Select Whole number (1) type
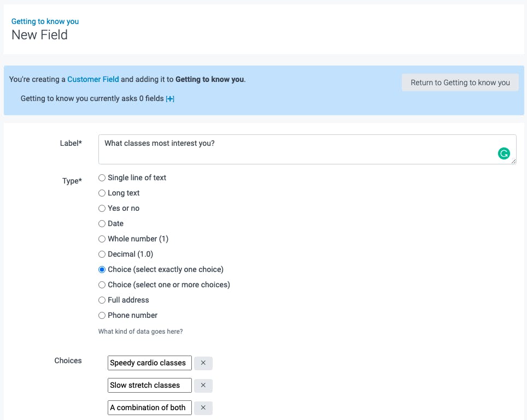The height and width of the screenshot is (420, 527). coord(102,239)
